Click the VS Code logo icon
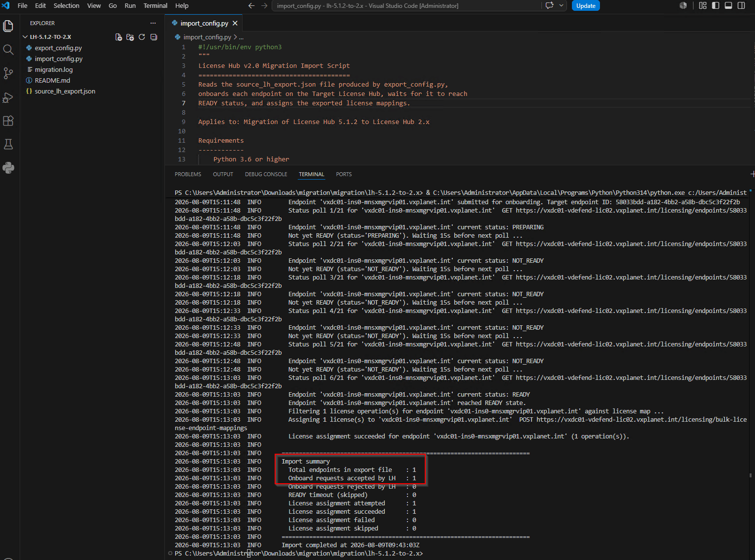Image resolution: width=755 pixels, height=560 pixels. [6, 5]
